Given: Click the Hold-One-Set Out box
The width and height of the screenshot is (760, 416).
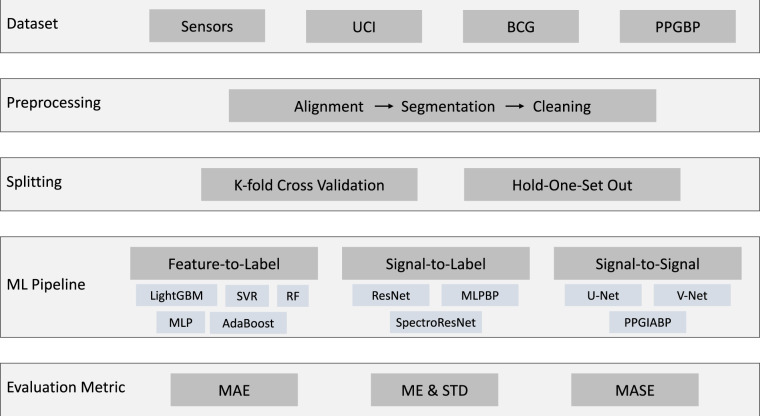Looking at the screenshot, I should (x=572, y=185).
